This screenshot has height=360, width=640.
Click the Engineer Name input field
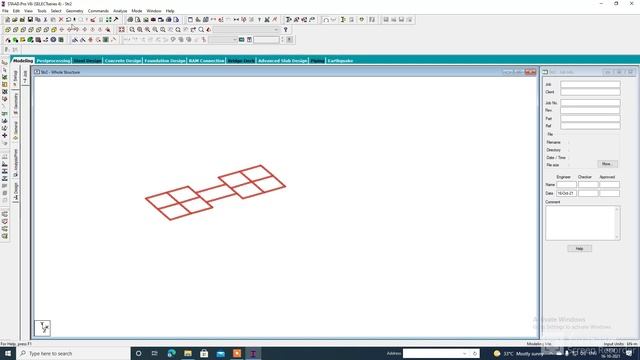pos(567,184)
